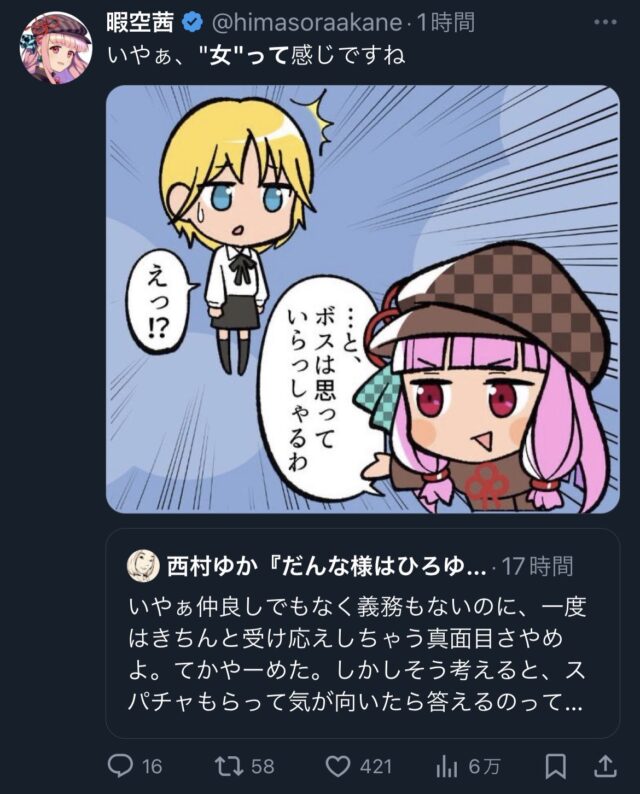
Task: Open 暇空茜 profile avatar
Action: point(55,48)
